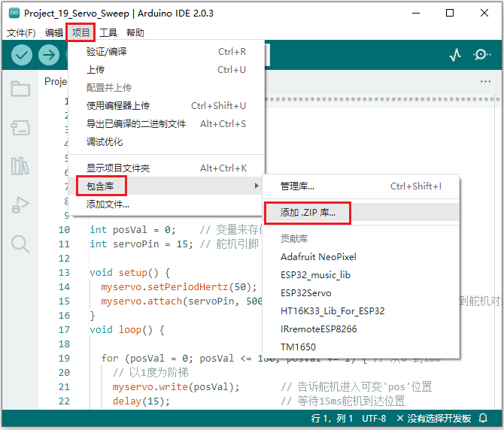Click the Verify checkmark toolbar button
This screenshot has height=430, width=504.
click(22, 55)
